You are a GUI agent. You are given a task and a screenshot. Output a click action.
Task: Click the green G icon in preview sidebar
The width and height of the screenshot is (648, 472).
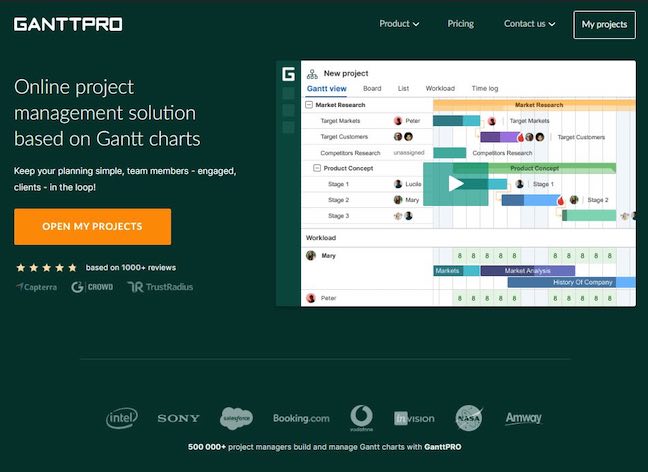(288, 74)
